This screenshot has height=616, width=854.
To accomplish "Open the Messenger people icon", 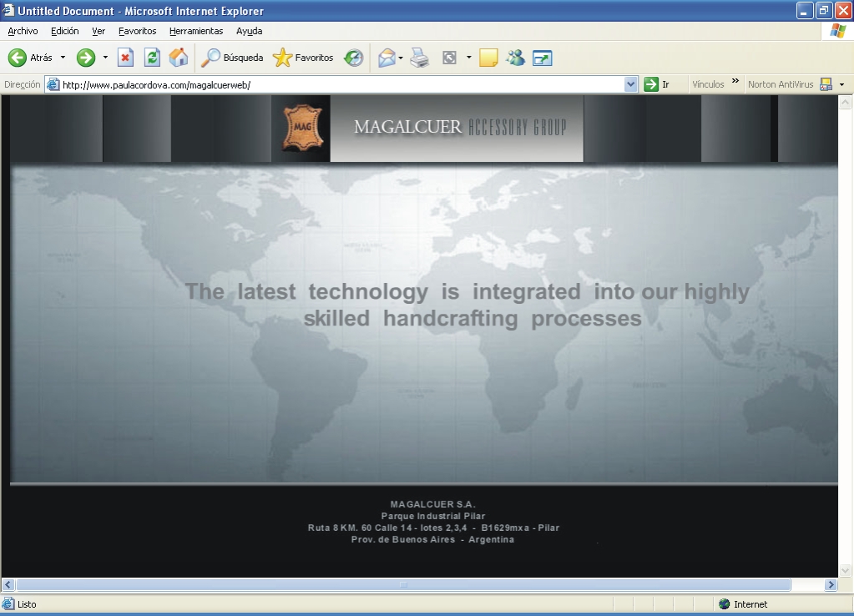I will point(515,58).
